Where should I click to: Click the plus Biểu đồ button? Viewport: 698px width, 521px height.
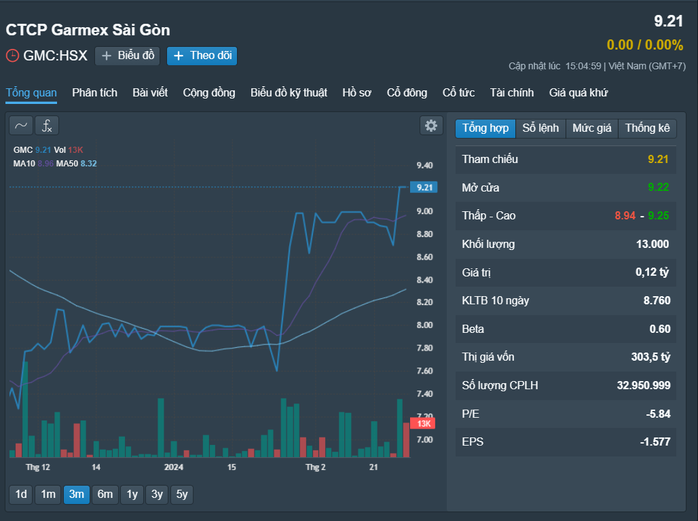coord(127,56)
